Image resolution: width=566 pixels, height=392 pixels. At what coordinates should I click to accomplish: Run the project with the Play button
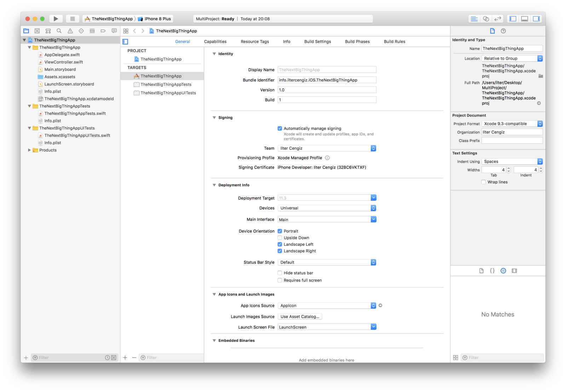(56, 19)
